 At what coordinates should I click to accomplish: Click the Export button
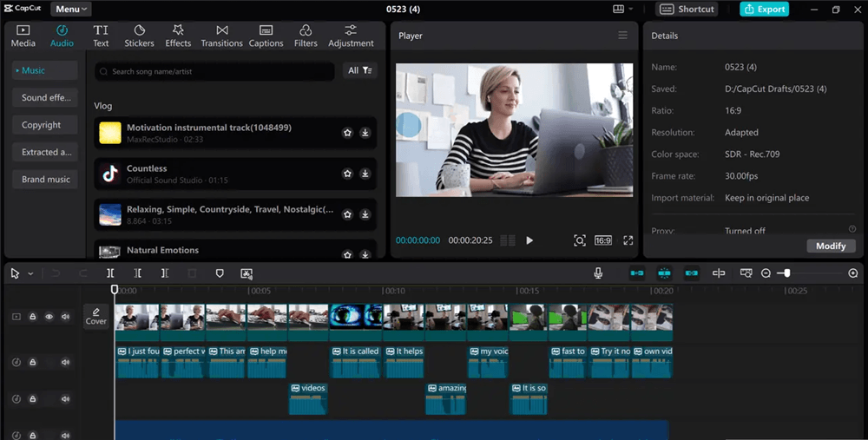click(x=764, y=9)
